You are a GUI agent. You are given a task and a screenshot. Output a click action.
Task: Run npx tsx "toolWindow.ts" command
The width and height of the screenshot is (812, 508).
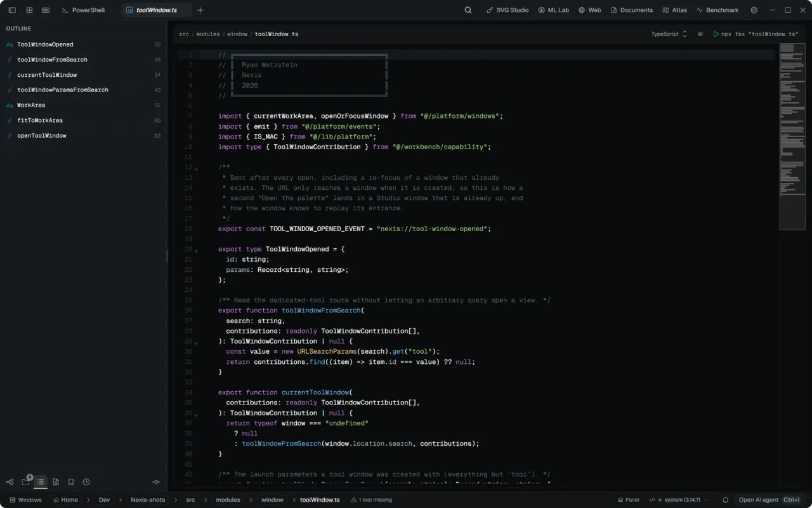pyautogui.click(x=755, y=34)
